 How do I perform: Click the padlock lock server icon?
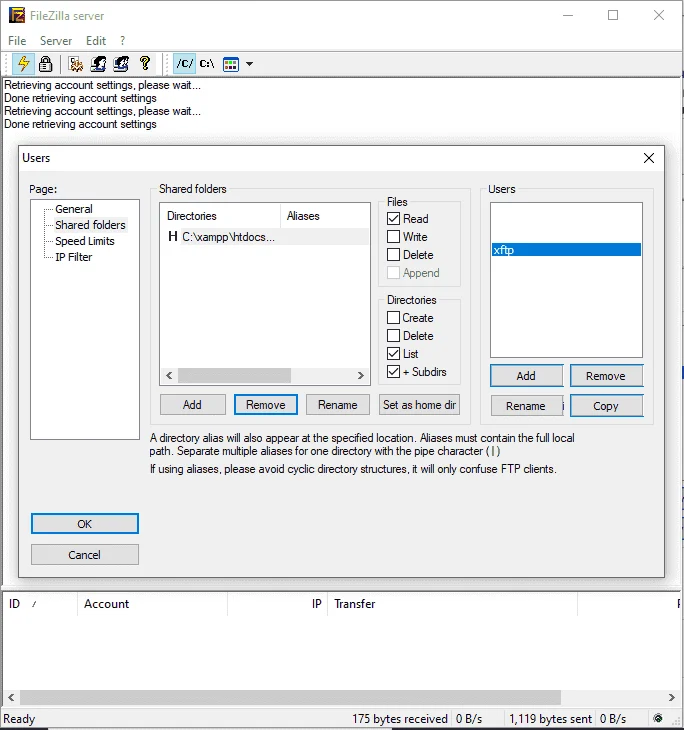(45, 64)
